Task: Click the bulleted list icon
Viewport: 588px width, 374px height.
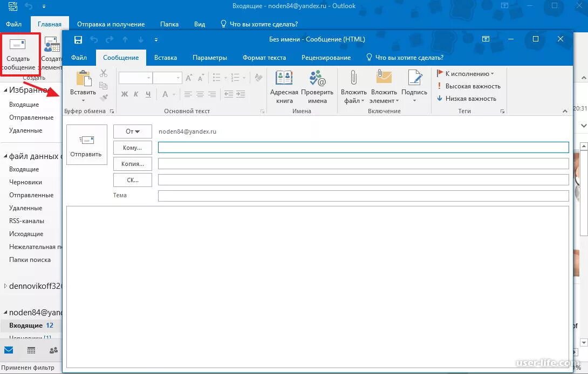Action: coord(217,78)
